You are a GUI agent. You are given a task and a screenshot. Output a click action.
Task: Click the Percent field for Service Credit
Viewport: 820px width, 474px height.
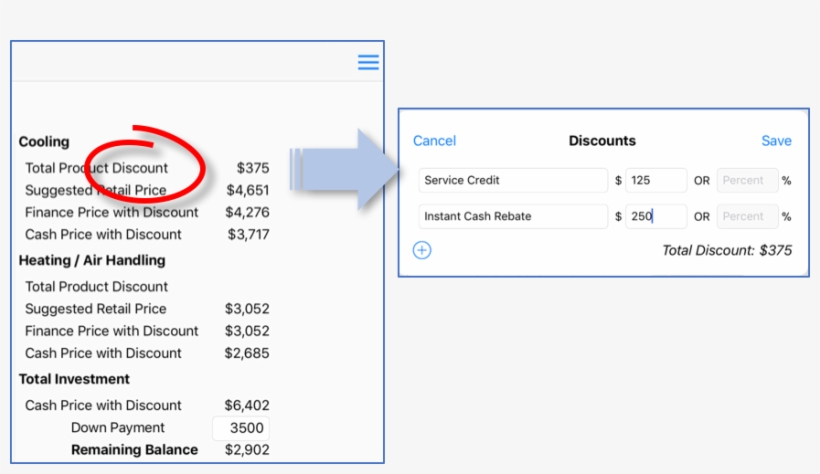point(746,180)
